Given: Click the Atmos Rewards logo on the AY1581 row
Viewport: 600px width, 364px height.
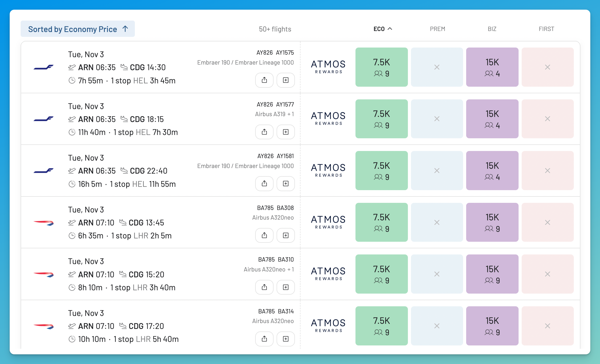Looking at the screenshot, I should (x=328, y=170).
